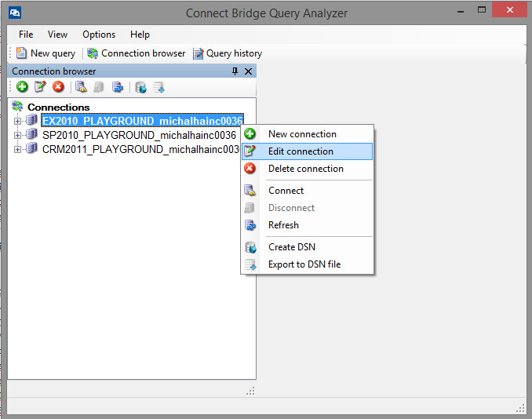Click the Create DSN toolbar icon

coord(140,87)
